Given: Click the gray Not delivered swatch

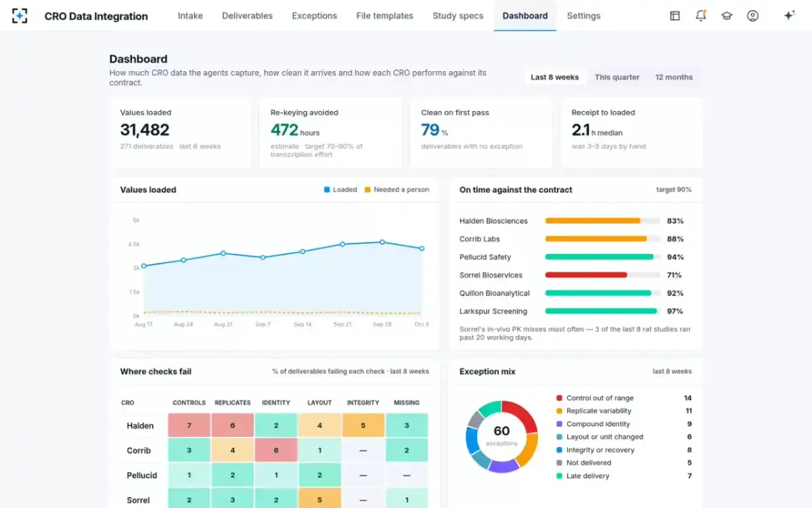Looking at the screenshot, I should click(x=559, y=463).
